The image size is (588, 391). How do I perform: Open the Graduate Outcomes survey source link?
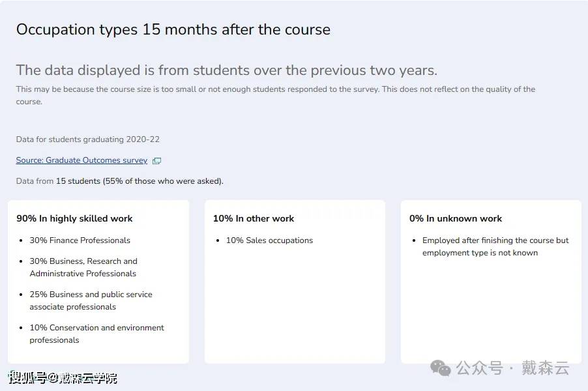81,160
